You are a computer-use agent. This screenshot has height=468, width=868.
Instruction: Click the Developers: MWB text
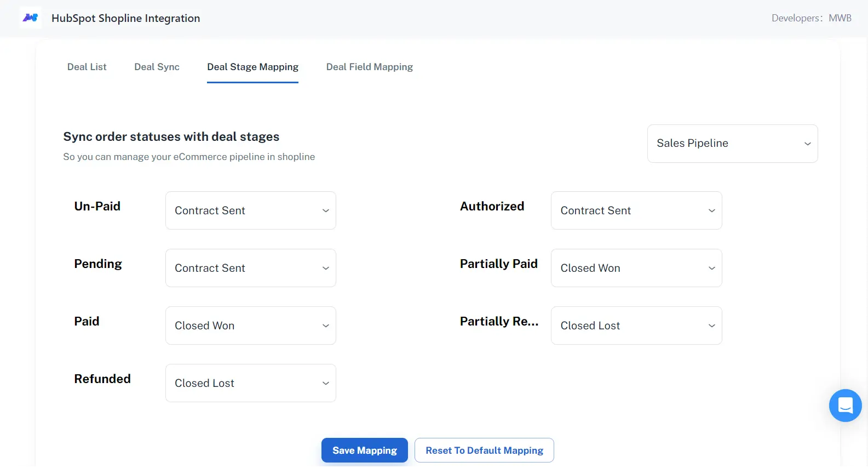(x=811, y=18)
